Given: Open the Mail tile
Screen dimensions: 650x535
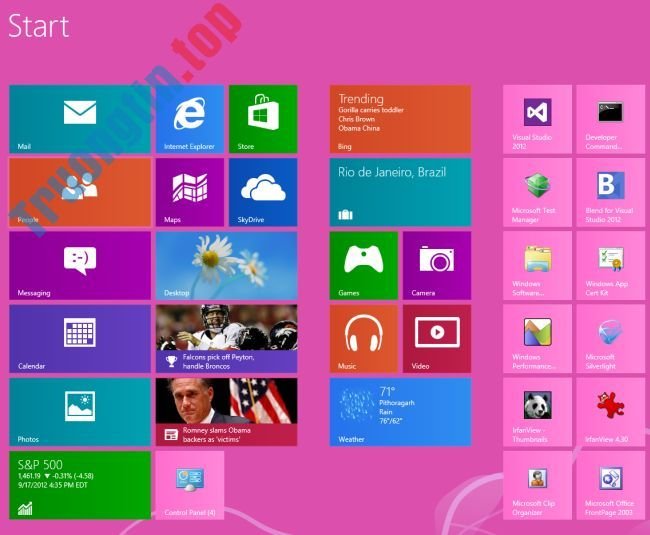Looking at the screenshot, I should [80, 119].
